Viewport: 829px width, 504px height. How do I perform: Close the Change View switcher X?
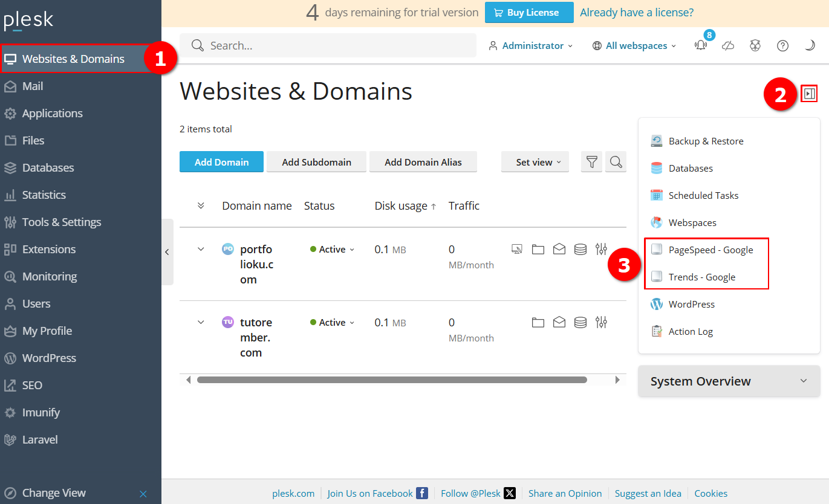[143, 494]
